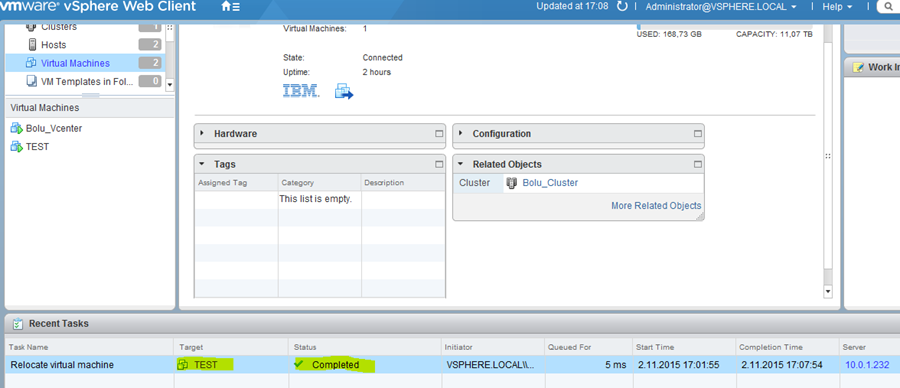Click the 10.0.1.232 server link
The image size is (900, 388).
coord(867,365)
